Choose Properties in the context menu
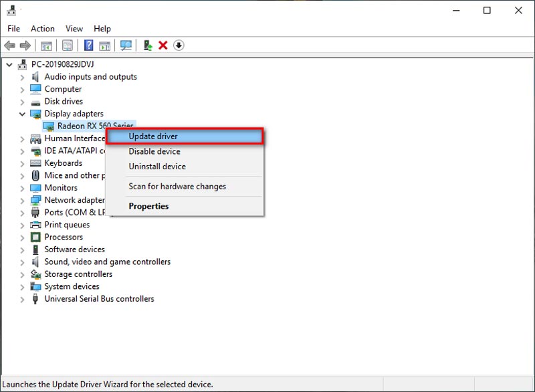The width and height of the screenshot is (535, 392). tap(185, 207)
